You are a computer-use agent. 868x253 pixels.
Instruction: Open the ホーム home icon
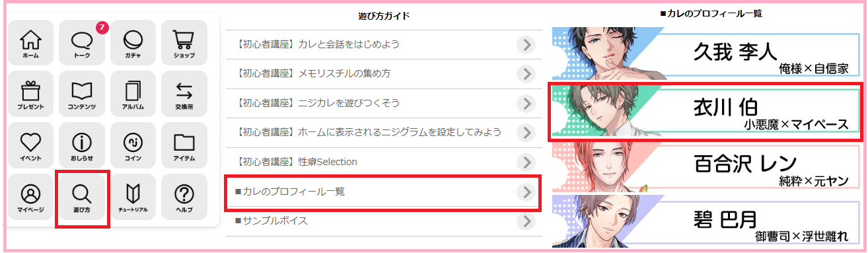[31, 43]
